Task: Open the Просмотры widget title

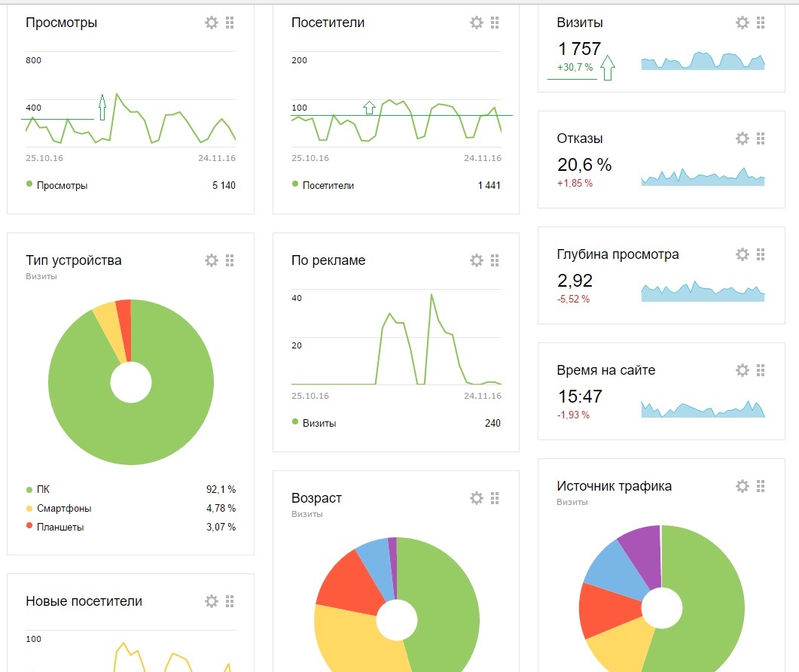Action: 62,23
